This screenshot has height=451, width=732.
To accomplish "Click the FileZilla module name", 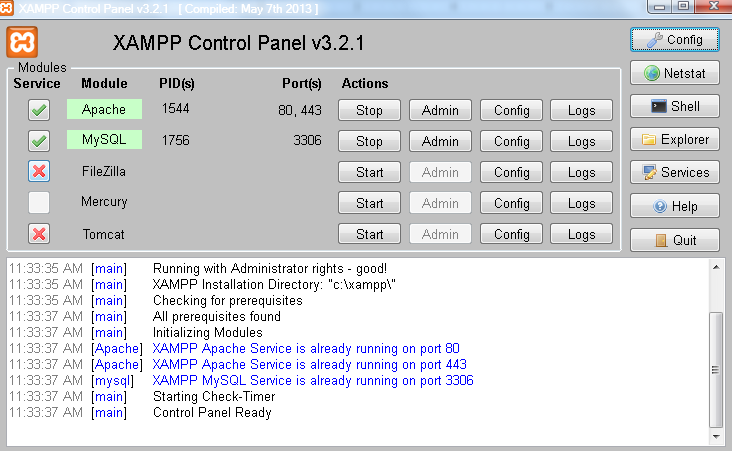I will [x=104, y=171].
